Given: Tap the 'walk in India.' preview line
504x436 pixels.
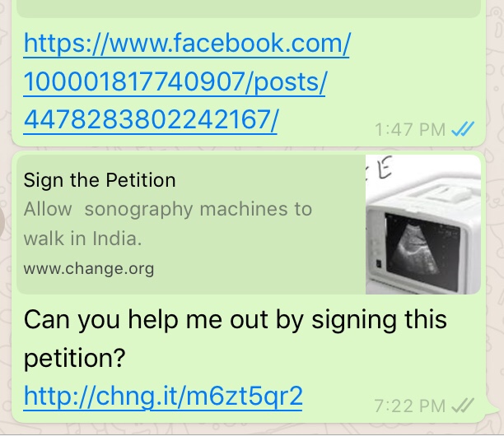Looking at the screenshot, I should 82,239.
